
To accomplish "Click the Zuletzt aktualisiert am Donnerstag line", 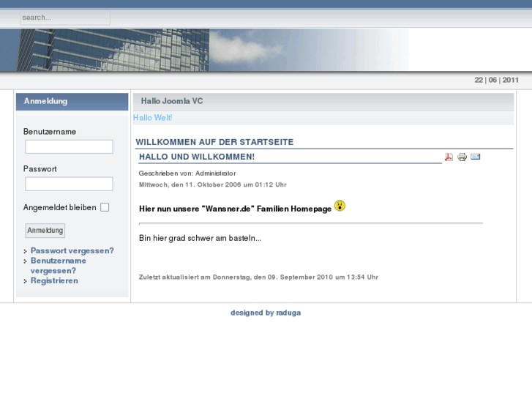I will [x=258, y=277].
